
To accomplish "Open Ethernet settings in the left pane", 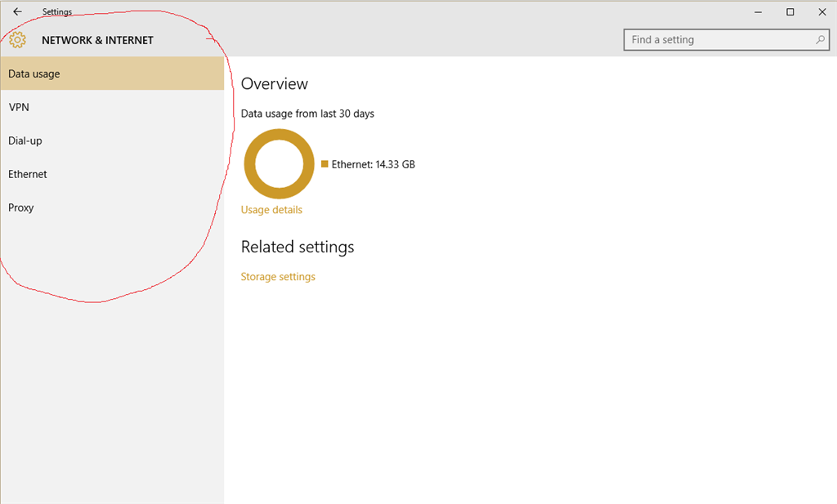I will click(28, 174).
